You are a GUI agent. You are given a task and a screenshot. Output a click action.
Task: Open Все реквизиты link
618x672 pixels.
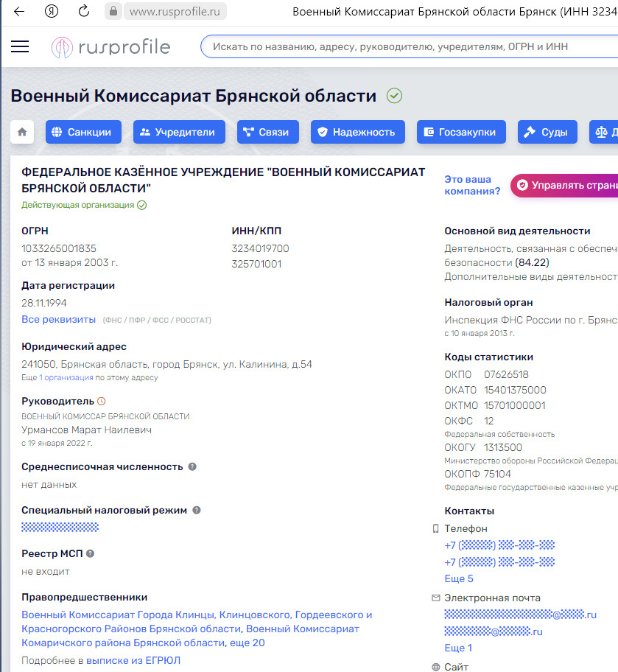59,320
